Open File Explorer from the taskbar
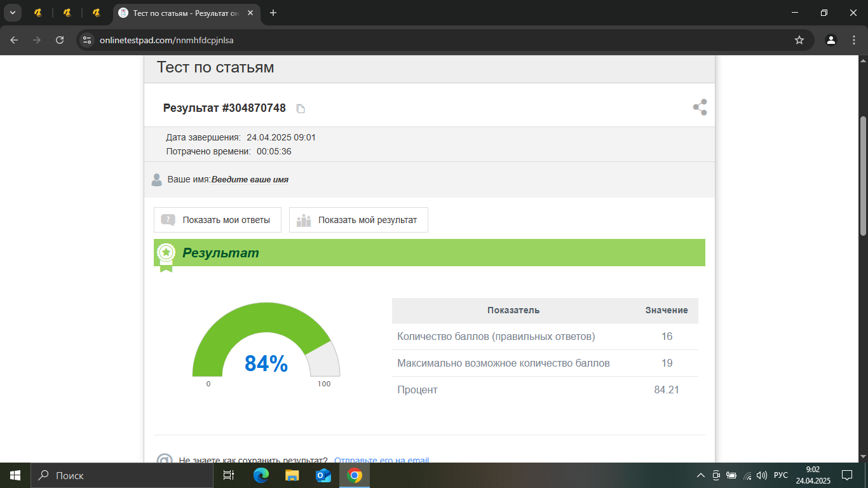 (x=292, y=475)
